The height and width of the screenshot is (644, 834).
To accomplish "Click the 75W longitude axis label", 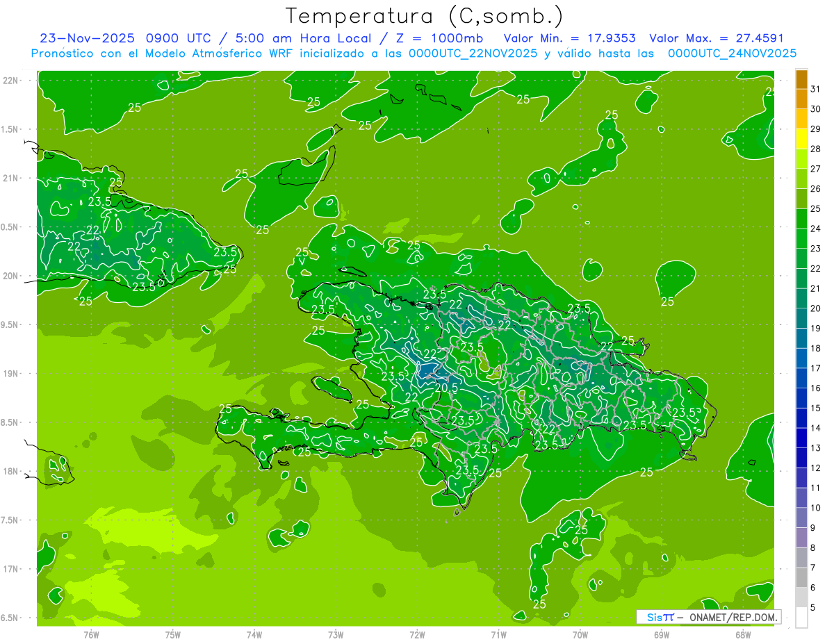I will [x=173, y=634].
